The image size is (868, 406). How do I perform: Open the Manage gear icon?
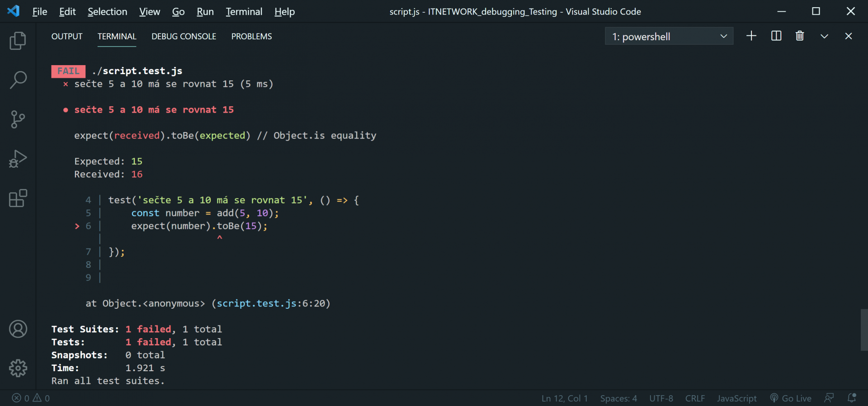click(x=18, y=368)
